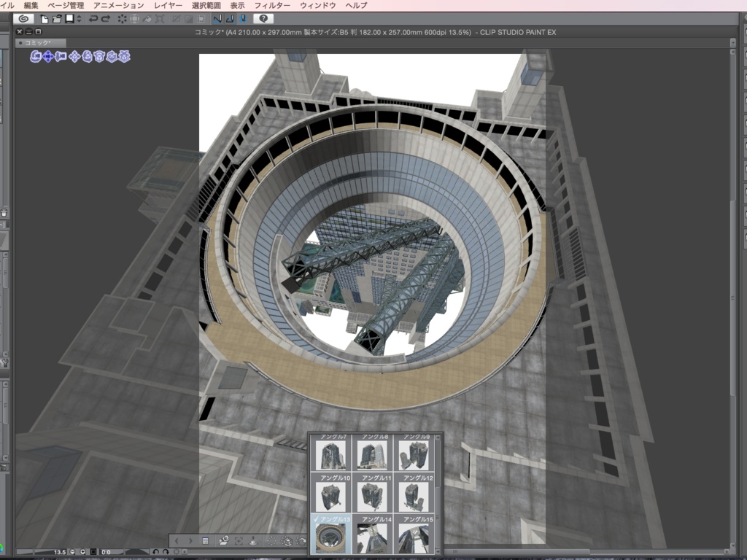The image size is (747, 560).
Task: Click the clear layer dots icon
Action: coord(123,19)
